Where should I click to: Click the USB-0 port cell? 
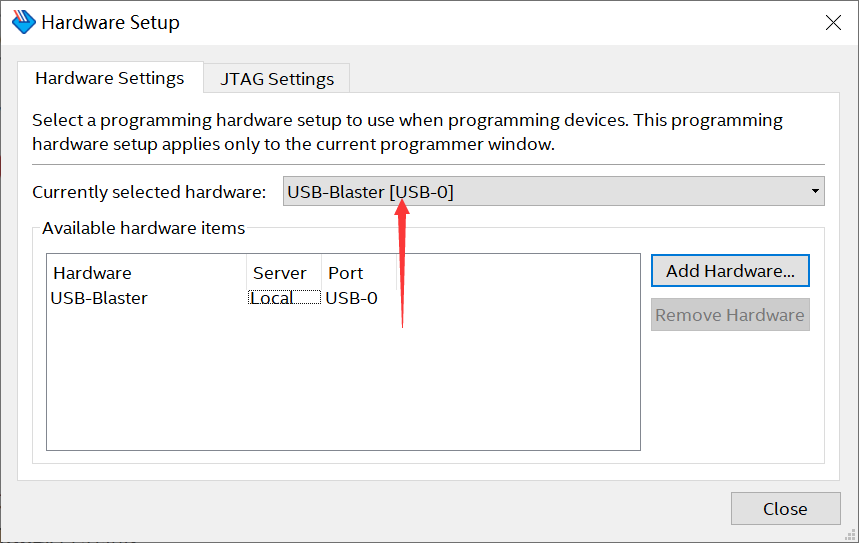point(352,298)
